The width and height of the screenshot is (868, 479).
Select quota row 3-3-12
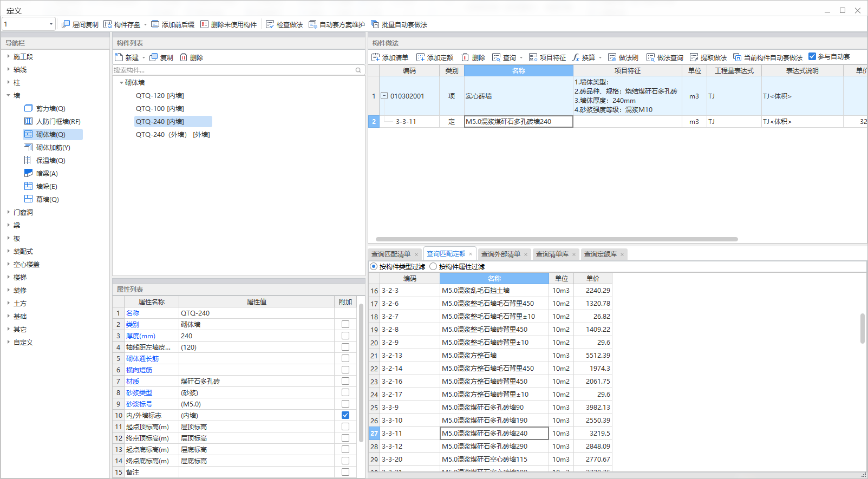point(490,447)
